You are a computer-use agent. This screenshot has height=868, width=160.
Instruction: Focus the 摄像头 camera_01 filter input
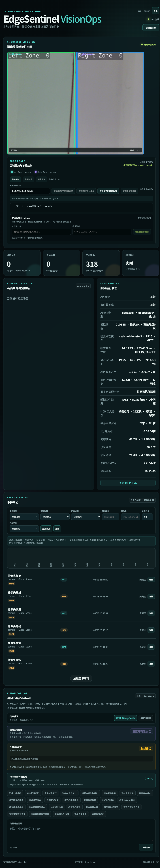coord(130,517)
